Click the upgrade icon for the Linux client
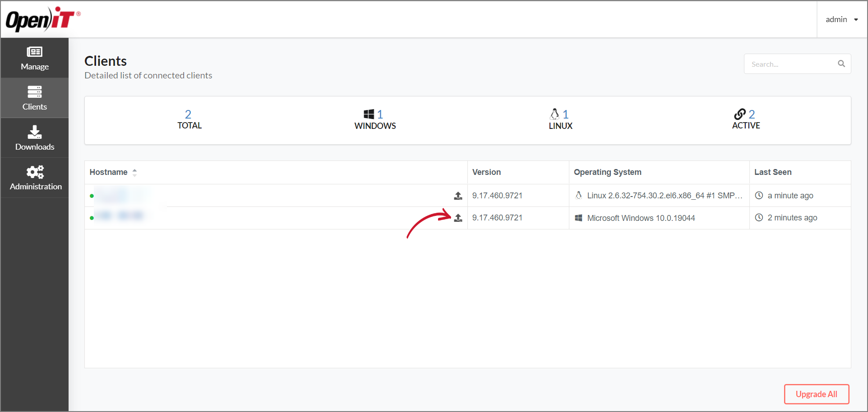 coord(458,196)
